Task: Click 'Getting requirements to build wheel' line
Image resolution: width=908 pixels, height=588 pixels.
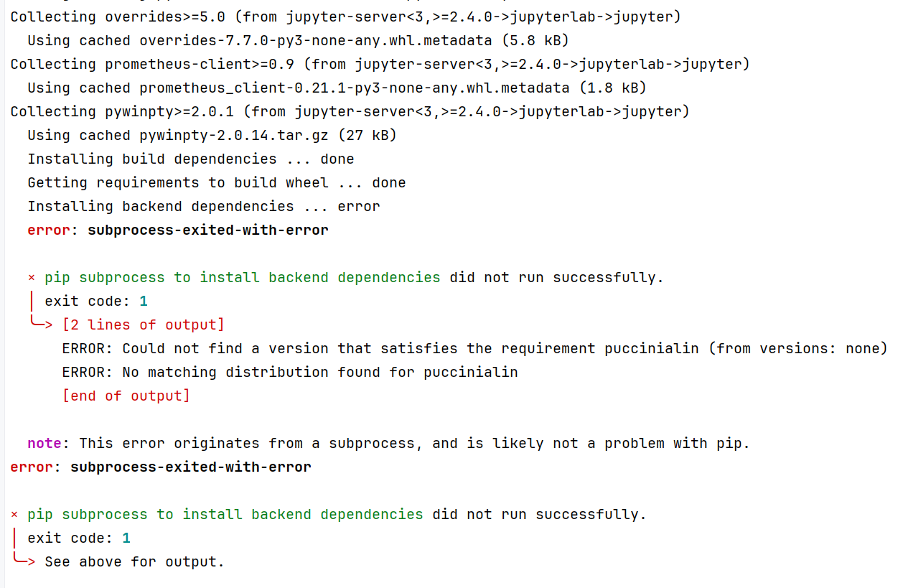Action: pyautogui.click(x=217, y=182)
